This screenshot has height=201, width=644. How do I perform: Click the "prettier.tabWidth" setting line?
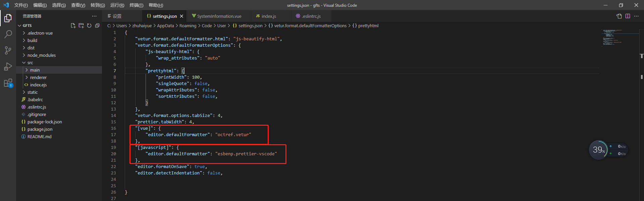pos(165,122)
